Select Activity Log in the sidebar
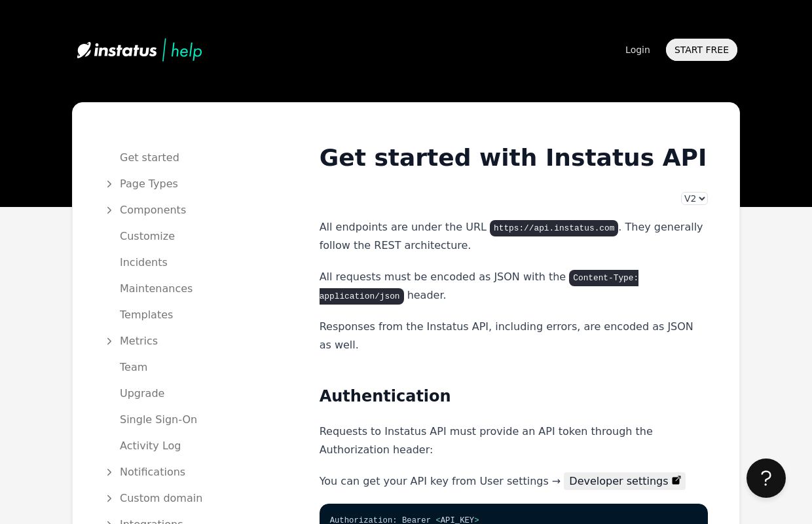 click(x=150, y=445)
